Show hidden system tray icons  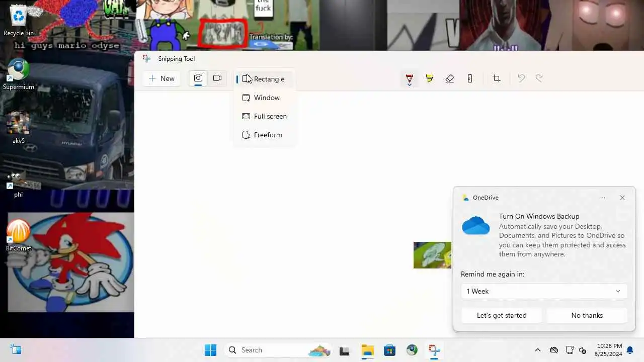(x=537, y=350)
